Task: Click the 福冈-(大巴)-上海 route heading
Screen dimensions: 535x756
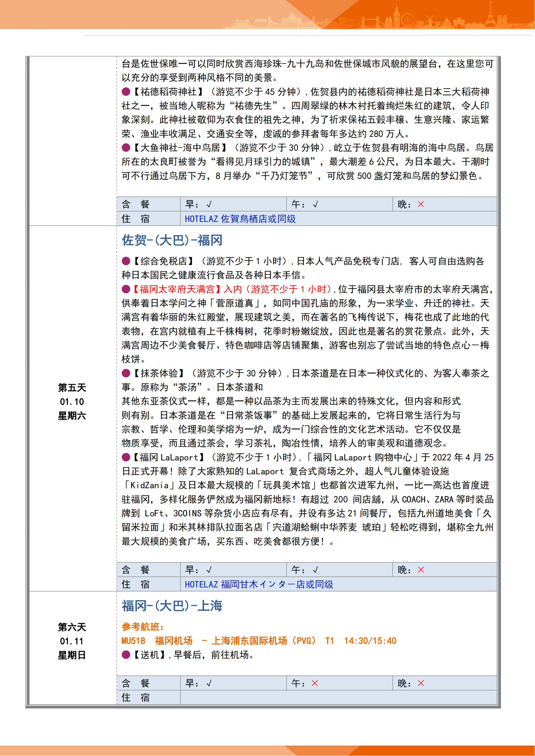Action: (x=172, y=606)
